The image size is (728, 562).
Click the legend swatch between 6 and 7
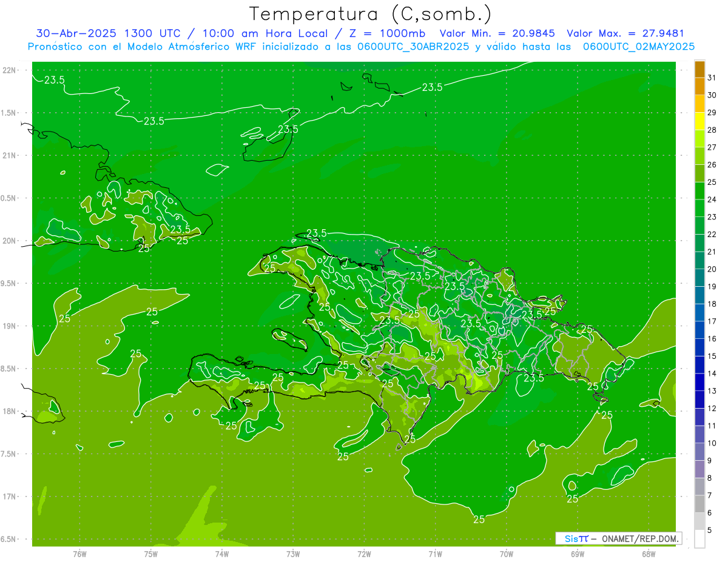699,504
